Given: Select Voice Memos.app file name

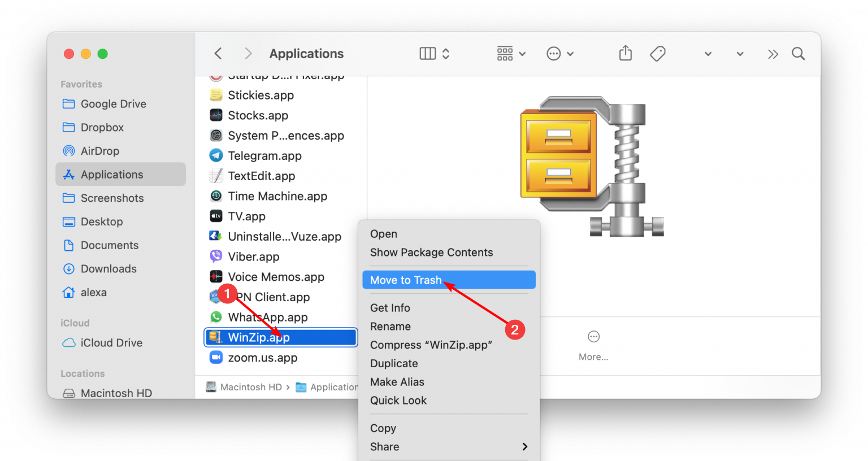Looking at the screenshot, I should pyautogui.click(x=276, y=277).
